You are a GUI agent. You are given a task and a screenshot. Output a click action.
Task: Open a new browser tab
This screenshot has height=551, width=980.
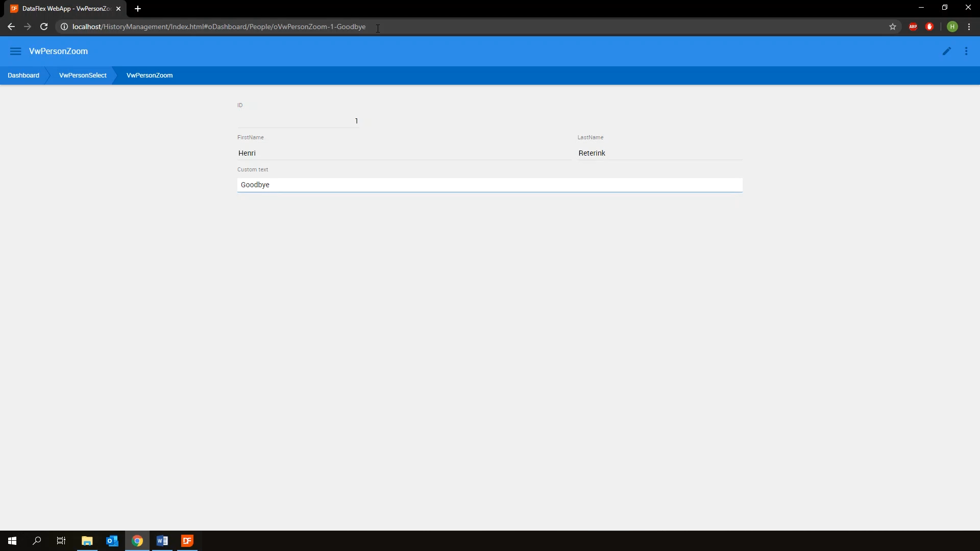coord(138,9)
